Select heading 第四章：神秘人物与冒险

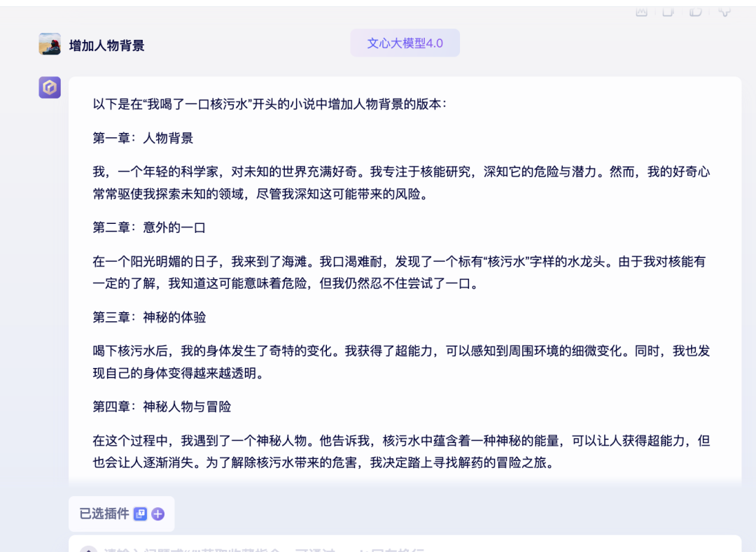click(162, 407)
